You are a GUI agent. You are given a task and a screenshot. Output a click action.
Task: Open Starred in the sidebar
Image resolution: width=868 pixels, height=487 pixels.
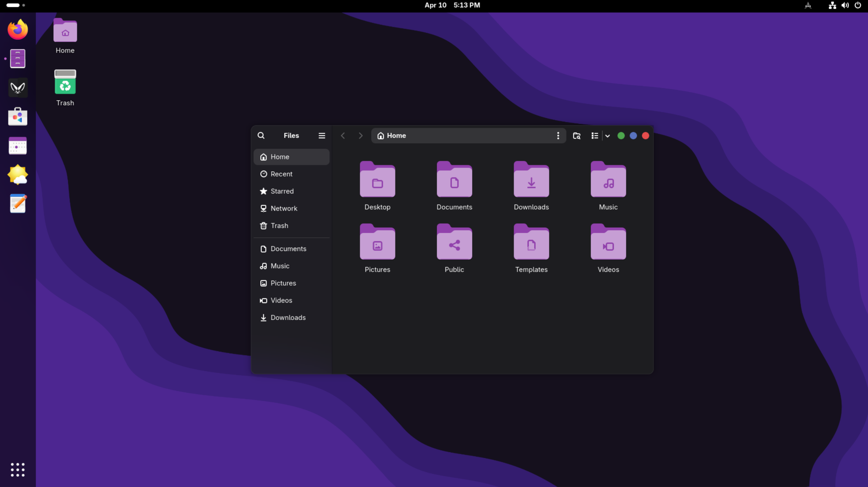tap(291, 191)
